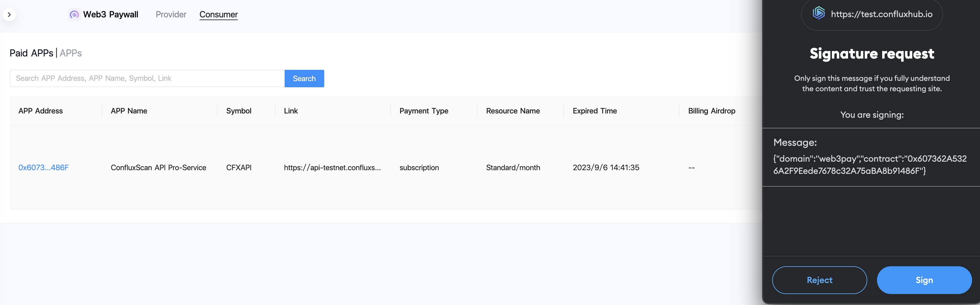Switch to the Provider tab
980x305 pixels.
tap(171, 14)
